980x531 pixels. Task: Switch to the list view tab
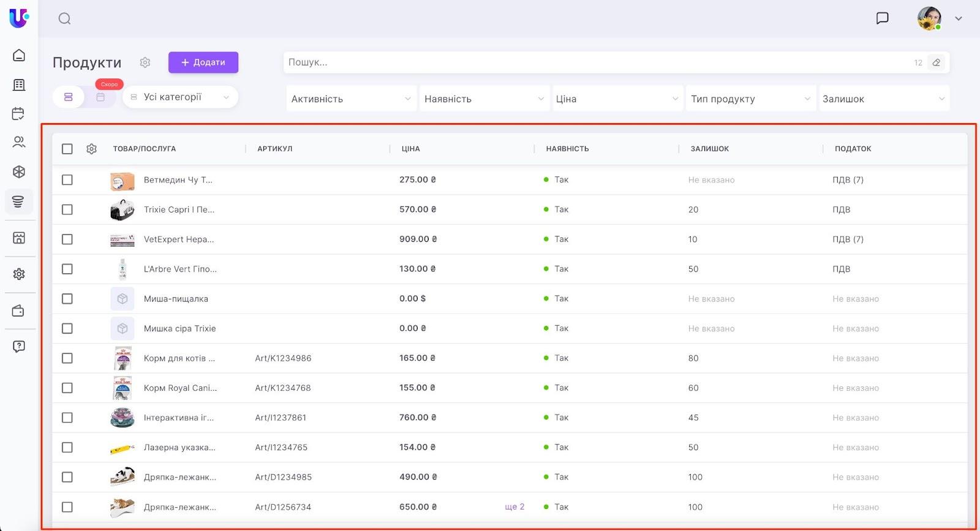(69, 97)
